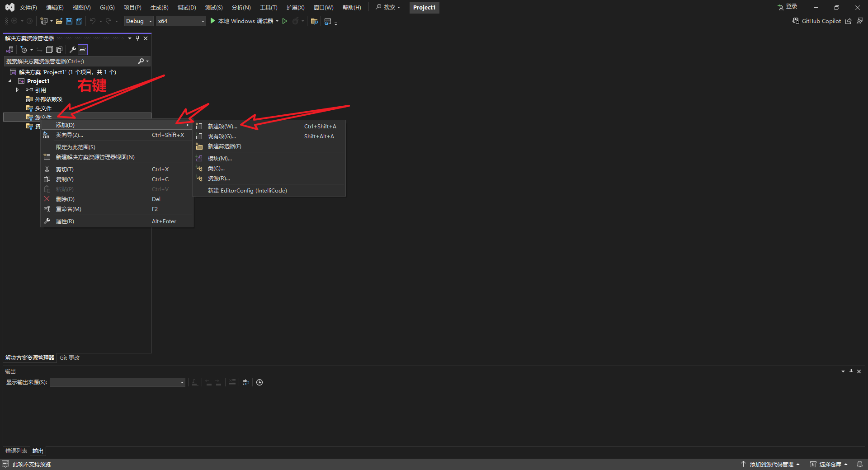The width and height of the screenshot is (868, 470).
Task: Choose 类(C)... in Add submenu
Action: 269,169
